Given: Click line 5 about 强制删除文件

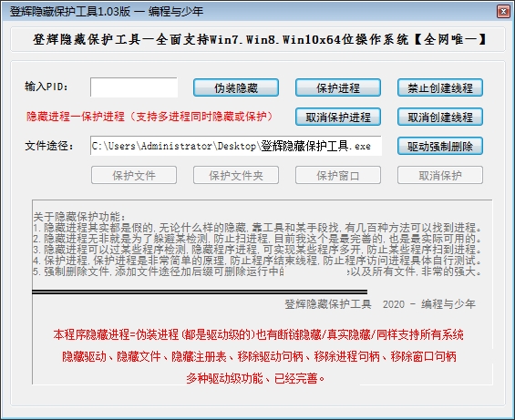Looking at the screenshot, I should pyautogui.click(x=258, y=271).
